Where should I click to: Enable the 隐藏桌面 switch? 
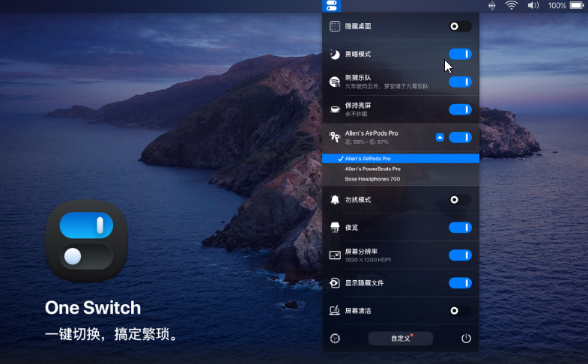coord(459,26)
